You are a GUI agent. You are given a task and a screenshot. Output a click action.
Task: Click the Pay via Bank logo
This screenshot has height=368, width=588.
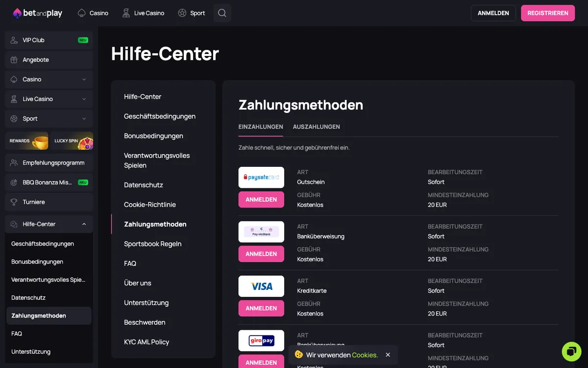click(x=261, y=232)
